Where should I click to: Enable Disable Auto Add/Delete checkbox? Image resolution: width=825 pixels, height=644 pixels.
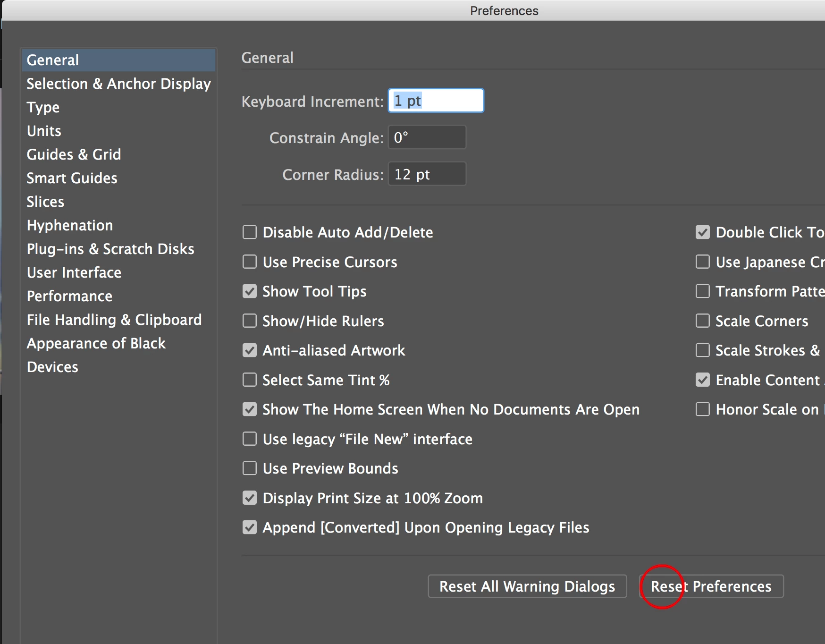(x=250, y=232)
